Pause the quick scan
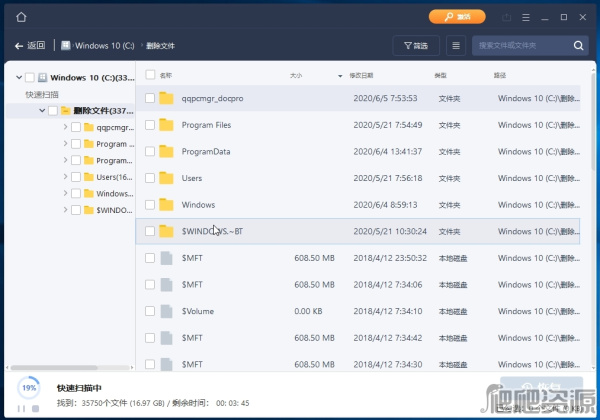 tap(21, 408)
